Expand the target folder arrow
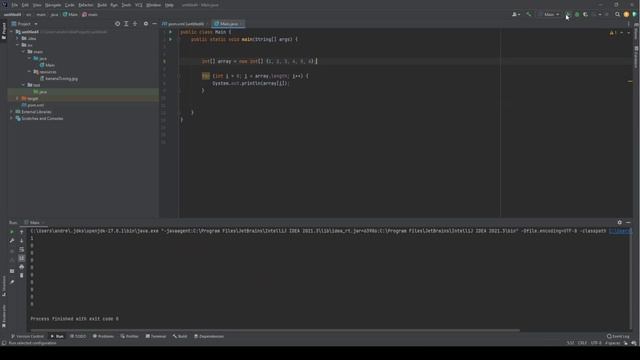Screen dimensions: 640x360 click(18, 98)
